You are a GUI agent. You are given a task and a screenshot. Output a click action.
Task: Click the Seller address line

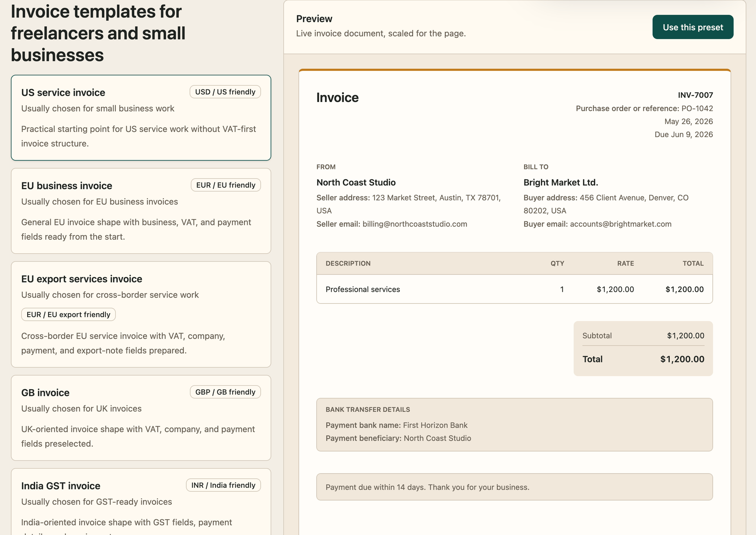[409, 204]
